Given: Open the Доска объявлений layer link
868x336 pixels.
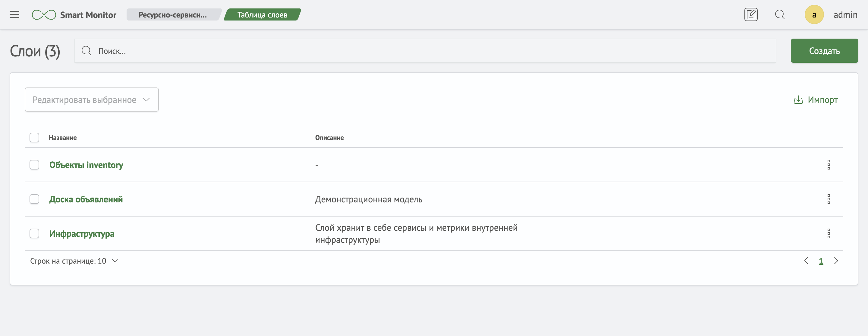Looking at the screenshot, I should click(x=86, y=199).
